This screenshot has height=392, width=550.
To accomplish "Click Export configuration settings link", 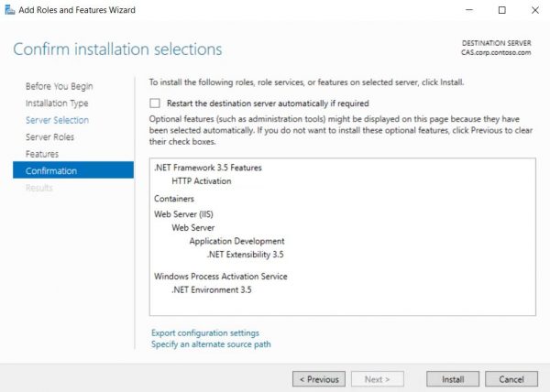I will (204, 332).
